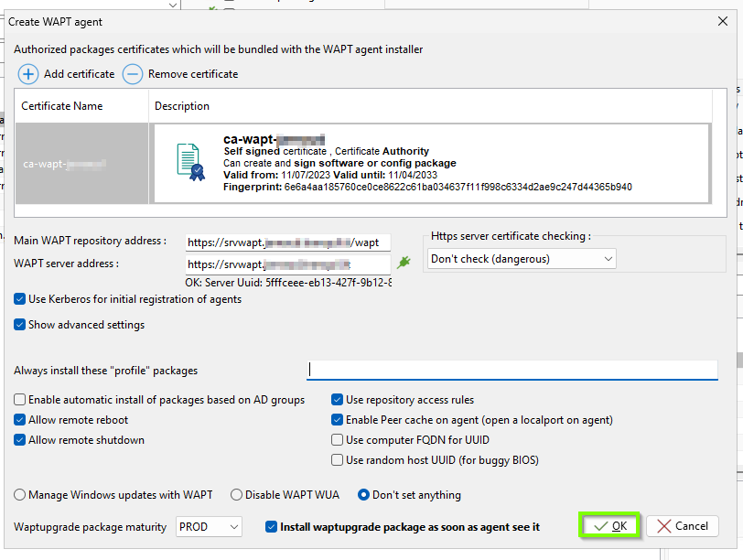Click the Remove certificate minus icon

(x=133, y=74)
